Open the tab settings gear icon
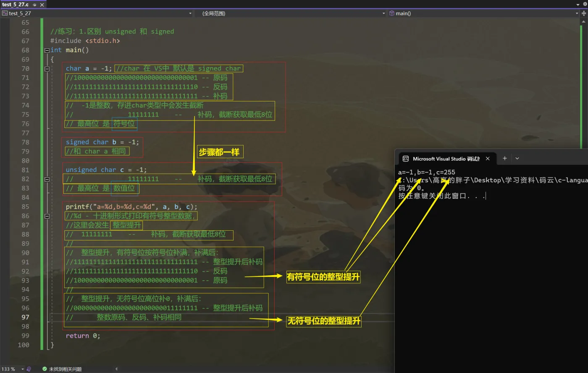Screen dimensions: 588x373 point(585,4)
